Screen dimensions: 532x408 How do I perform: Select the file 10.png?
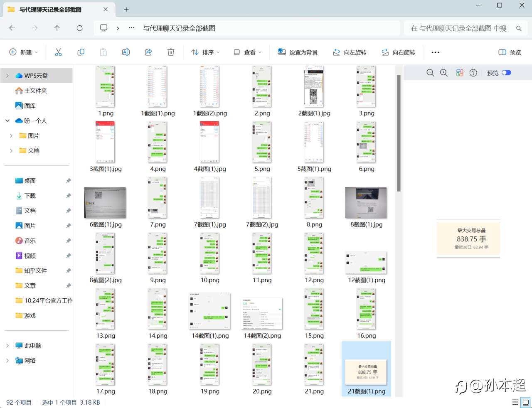210,258
